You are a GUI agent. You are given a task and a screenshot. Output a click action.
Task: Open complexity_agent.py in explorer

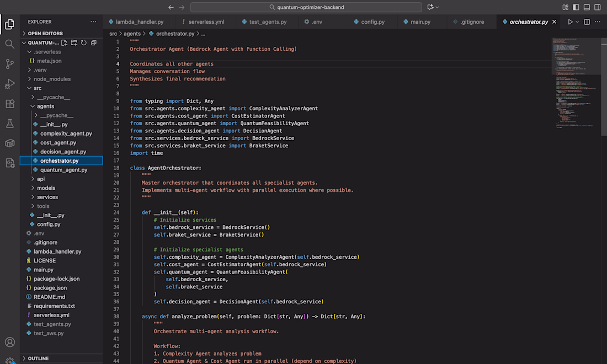pos(62,133)
